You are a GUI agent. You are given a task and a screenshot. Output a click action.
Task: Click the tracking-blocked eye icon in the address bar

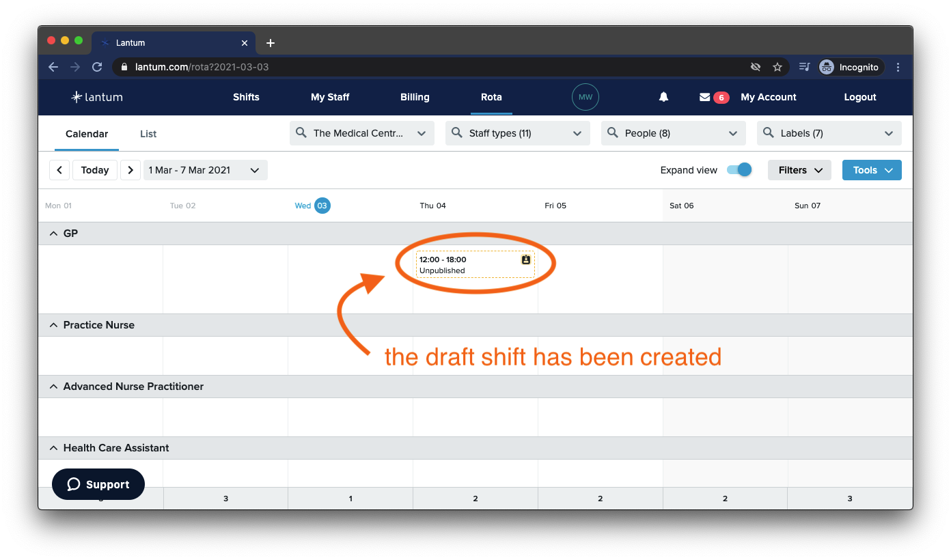pyautogui.click(x=756, y=67)
